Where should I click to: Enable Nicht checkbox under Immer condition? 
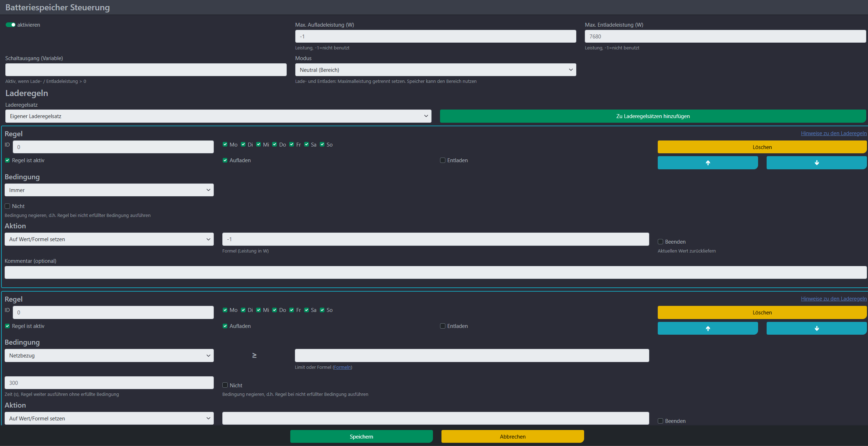[7, 206]
